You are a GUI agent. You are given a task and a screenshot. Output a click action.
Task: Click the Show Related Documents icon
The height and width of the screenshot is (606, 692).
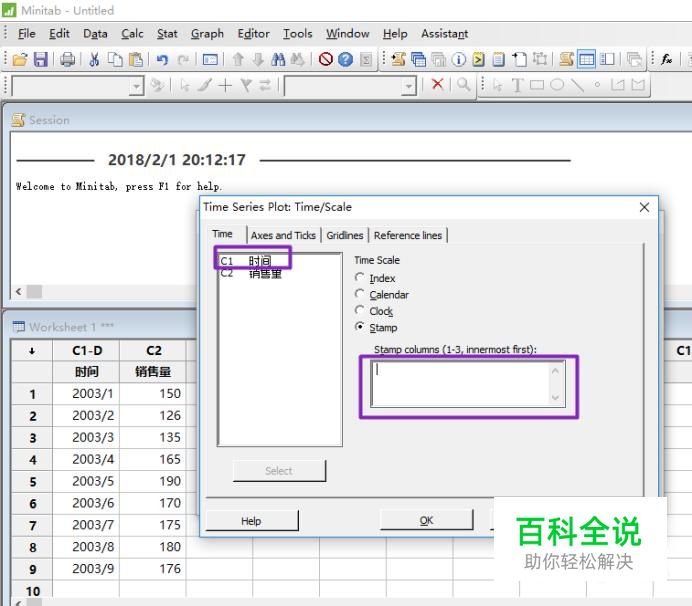[519, 59]
